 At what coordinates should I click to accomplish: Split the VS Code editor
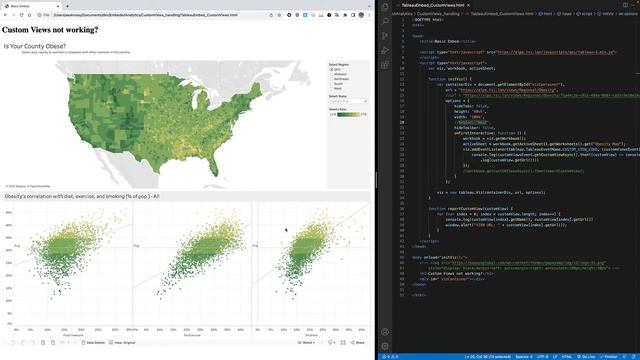coord(625,5)
